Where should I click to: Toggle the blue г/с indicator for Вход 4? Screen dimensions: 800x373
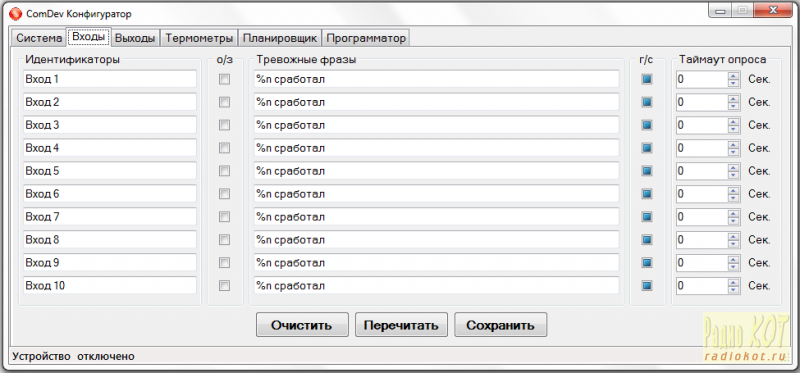click(647, 148)
